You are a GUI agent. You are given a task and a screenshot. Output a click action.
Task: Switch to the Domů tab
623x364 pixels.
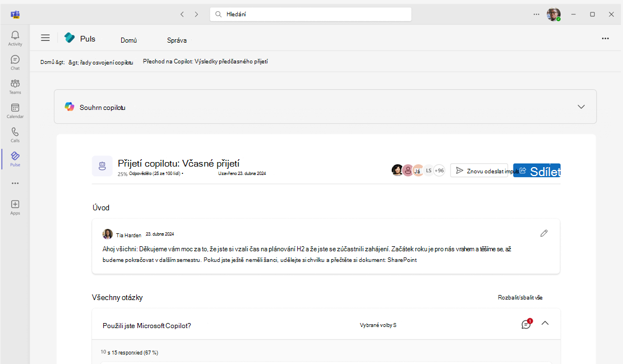point(128,40)
